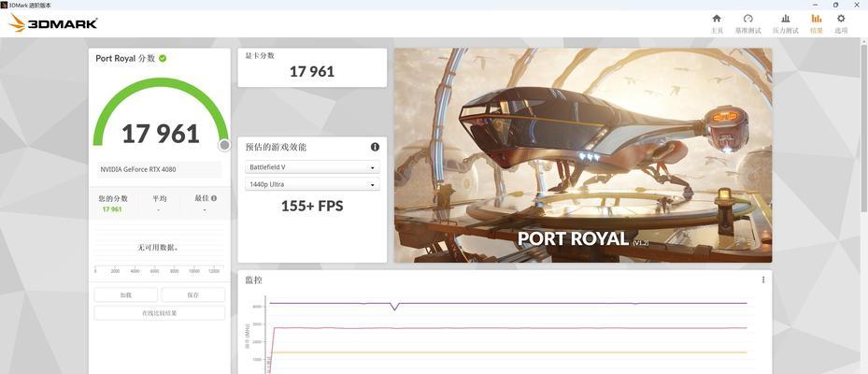This screenshot has width=868, height=374.
Task: Open the 基准测试 benchmarks tab
Action: click(747, 23)
